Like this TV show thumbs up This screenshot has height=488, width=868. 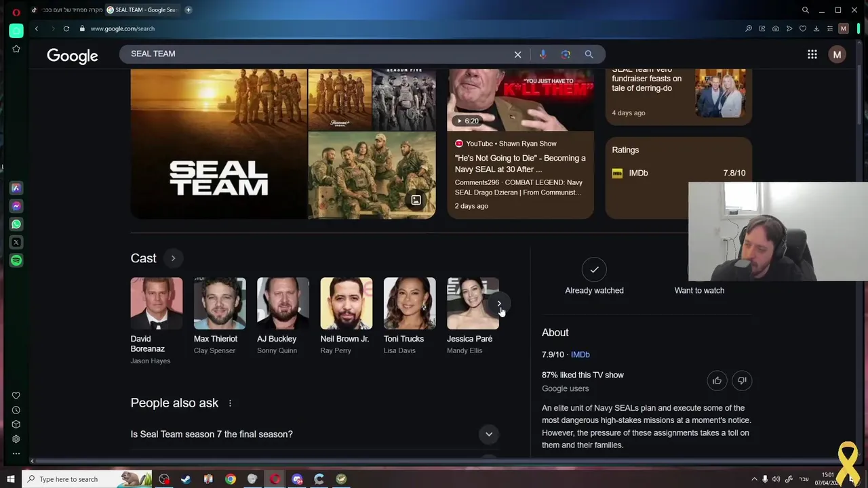(x=717, y=380)
